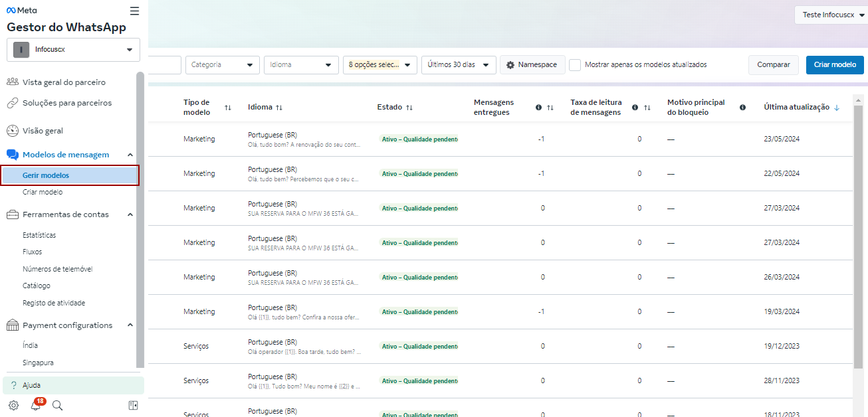Open the Idioma filter dropdown
Screen dimensions: 868x417
(x=300, y=65)
